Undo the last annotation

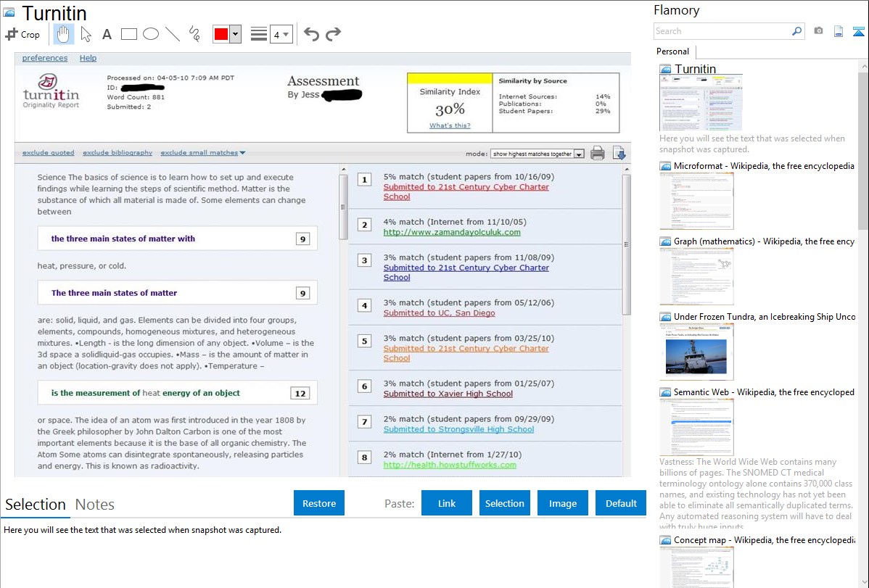pos(311,34)
